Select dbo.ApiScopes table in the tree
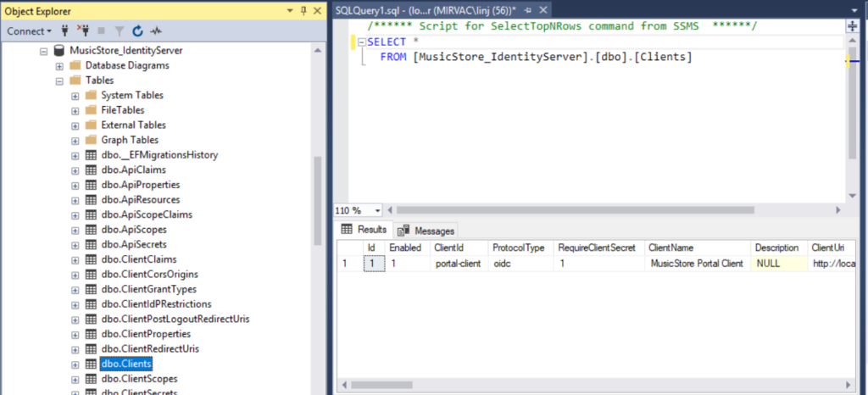Viewport: 868px width, 395px height. pos(134,230)
